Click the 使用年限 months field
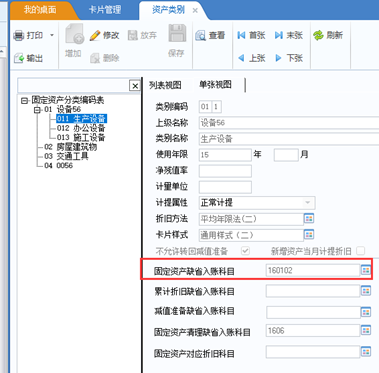 click(286, 155)
